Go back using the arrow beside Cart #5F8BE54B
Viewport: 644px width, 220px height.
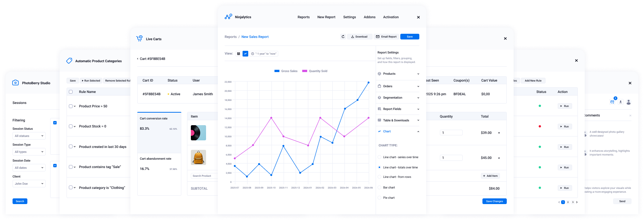138,59
